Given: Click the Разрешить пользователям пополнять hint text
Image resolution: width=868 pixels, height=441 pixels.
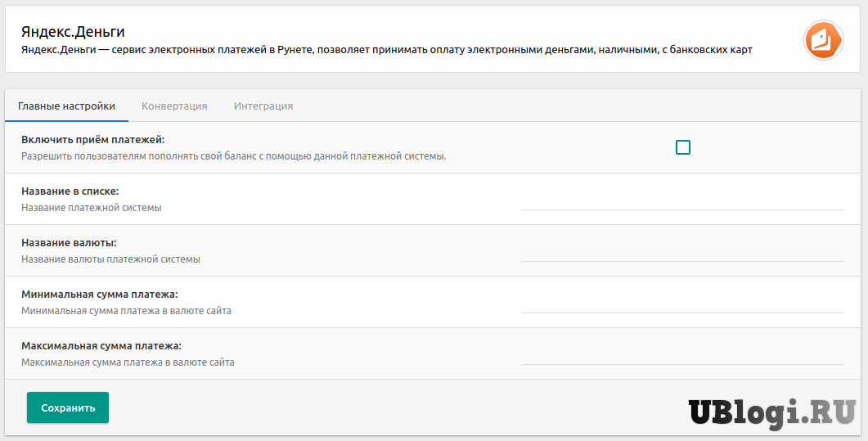Looking at the screenshot, I should point(234,156).
